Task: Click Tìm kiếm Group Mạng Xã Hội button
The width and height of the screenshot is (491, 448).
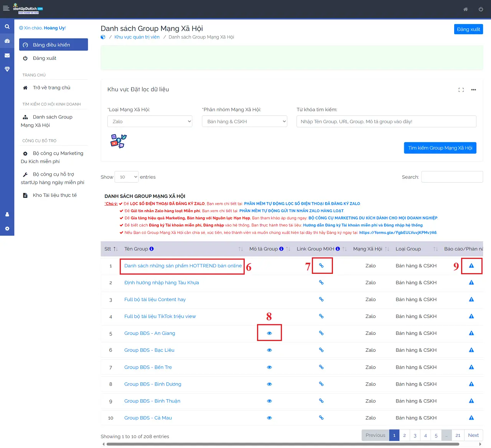Action: (440, 148)
